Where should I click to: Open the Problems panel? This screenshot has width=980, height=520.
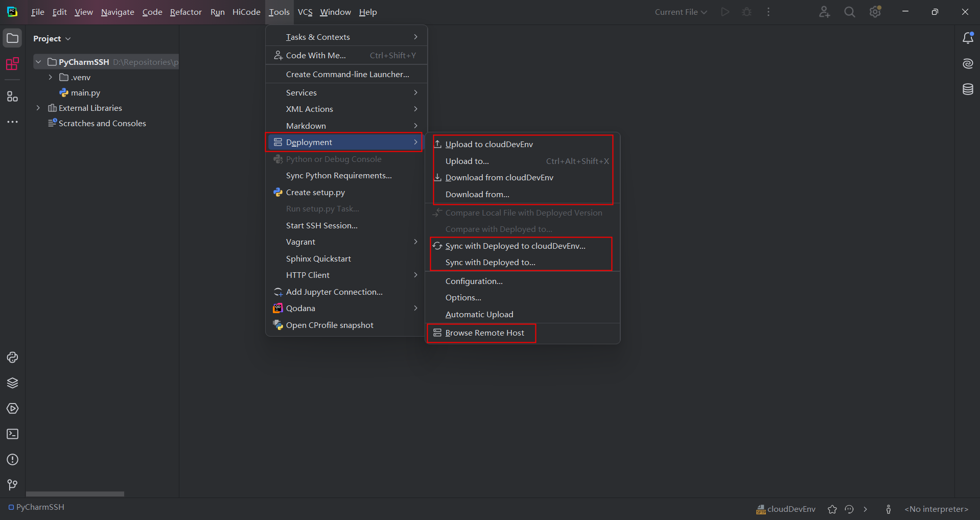(13, 460)
